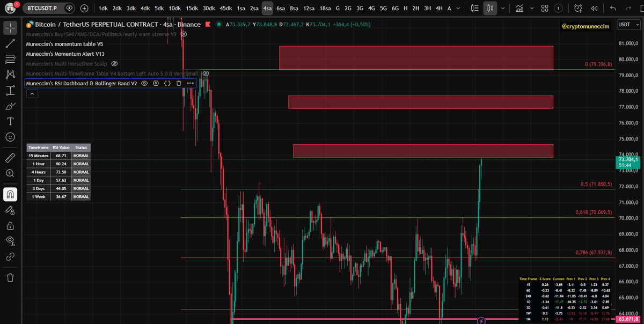Expand the indicators favorites dropdown arrow
The image size is (644, 324).
(x=531, y=9)
